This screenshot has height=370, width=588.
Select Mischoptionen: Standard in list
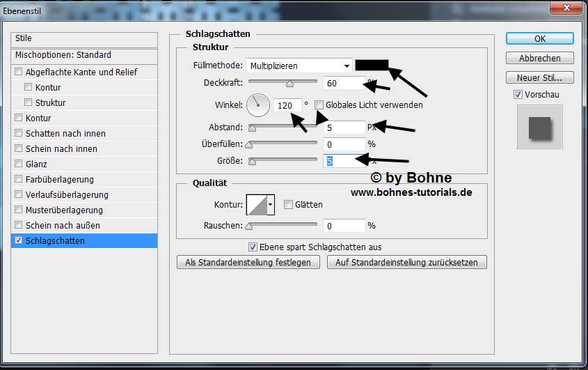click(x=63, y=55)
